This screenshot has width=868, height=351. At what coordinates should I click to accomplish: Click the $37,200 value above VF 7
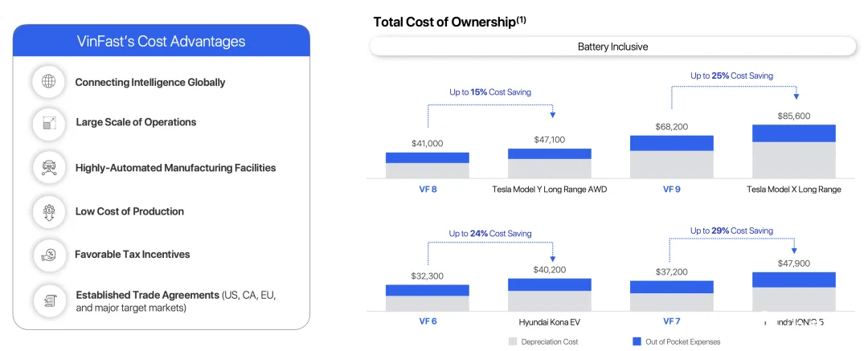click(x=671, y=271)
